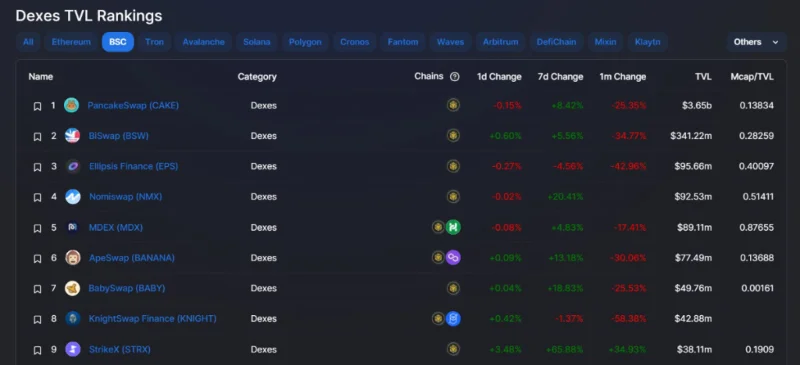Open the MDEX (MDX) link
This screenshot has height=365, width=800.
(116, 227)
